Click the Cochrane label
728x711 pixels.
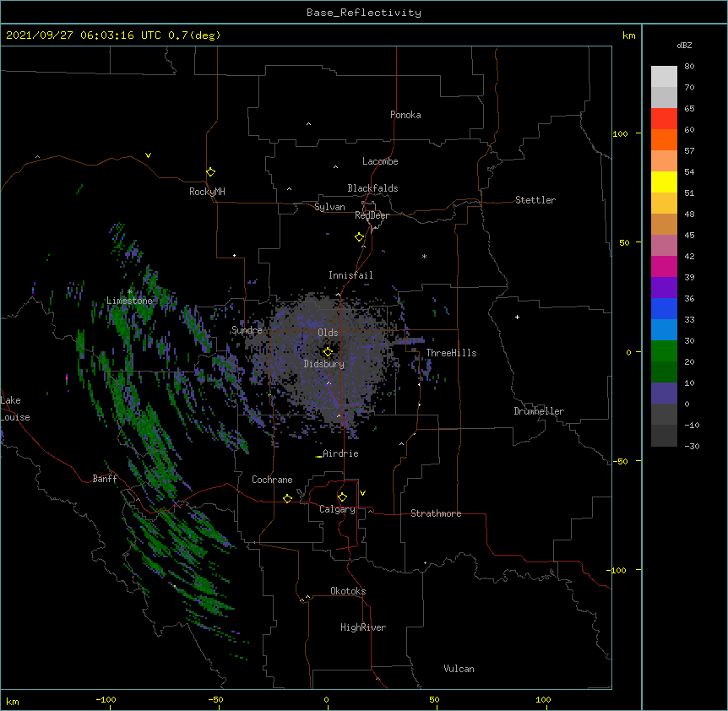(x=272, y=480)
